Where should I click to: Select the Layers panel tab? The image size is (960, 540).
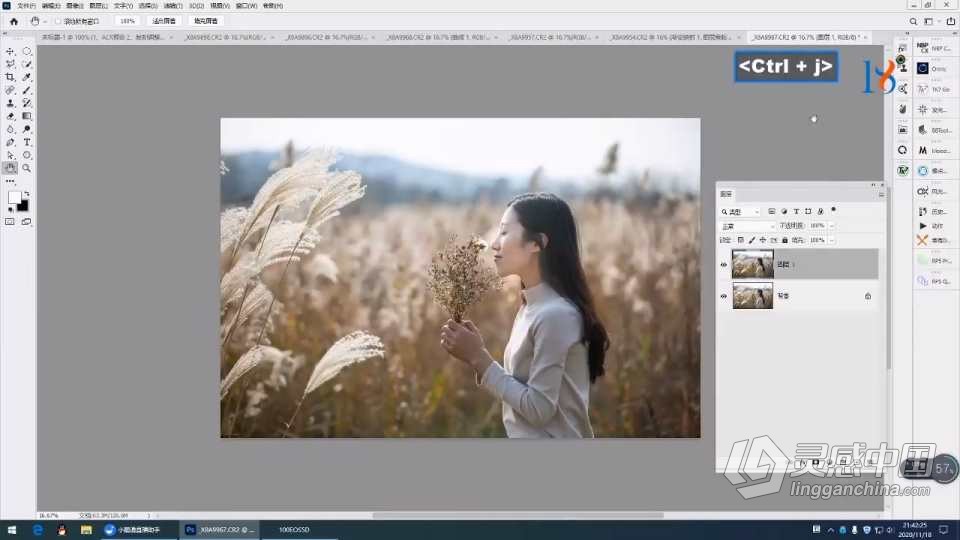pos(726,194)
